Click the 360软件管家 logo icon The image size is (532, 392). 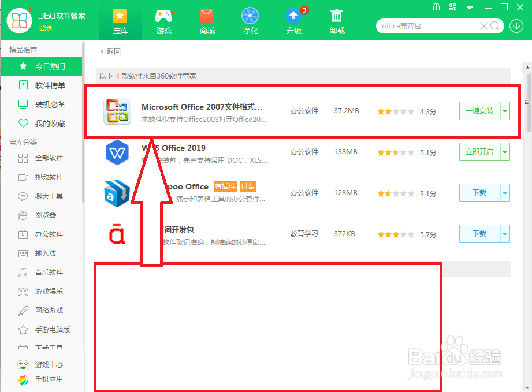(x=19, y=20)
